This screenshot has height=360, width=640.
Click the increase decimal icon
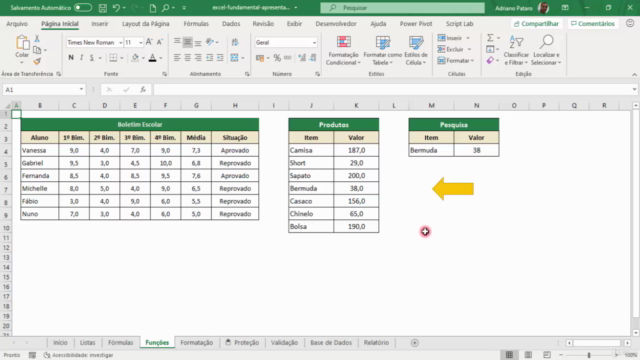coord(302,58)
